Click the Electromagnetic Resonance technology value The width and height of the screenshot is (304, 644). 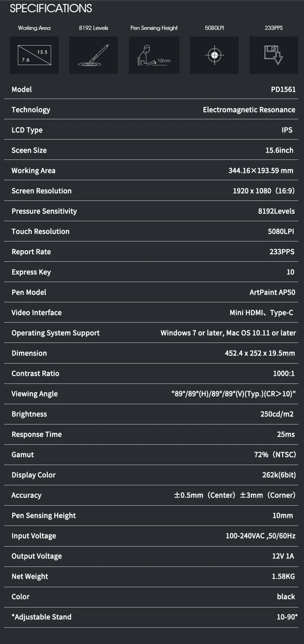click(249, 110)
